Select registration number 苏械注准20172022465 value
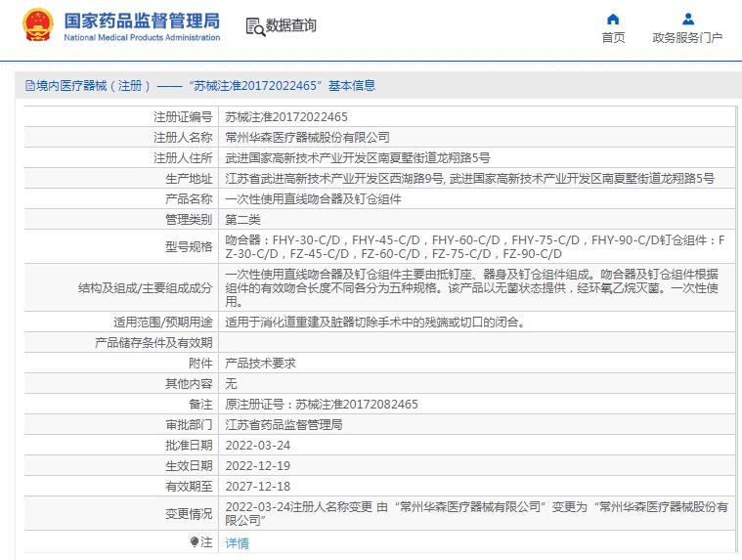742x560 pixels. point(286,117)
